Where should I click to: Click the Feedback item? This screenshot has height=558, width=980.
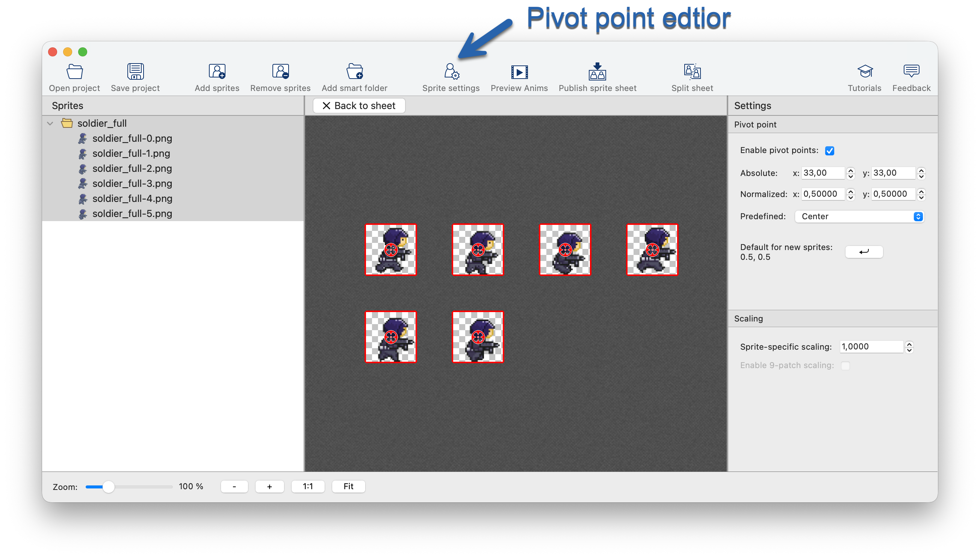pyautogui.click(x=912, y=77)
